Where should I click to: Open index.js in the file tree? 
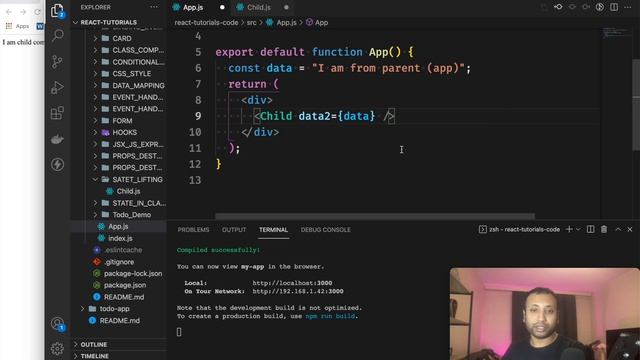click(x=120, y=238)
